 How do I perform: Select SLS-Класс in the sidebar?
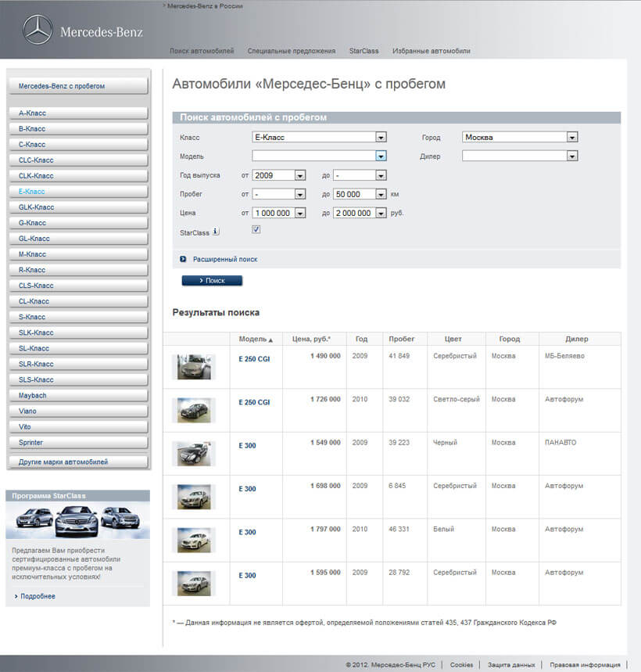click(x=78, y=379)
